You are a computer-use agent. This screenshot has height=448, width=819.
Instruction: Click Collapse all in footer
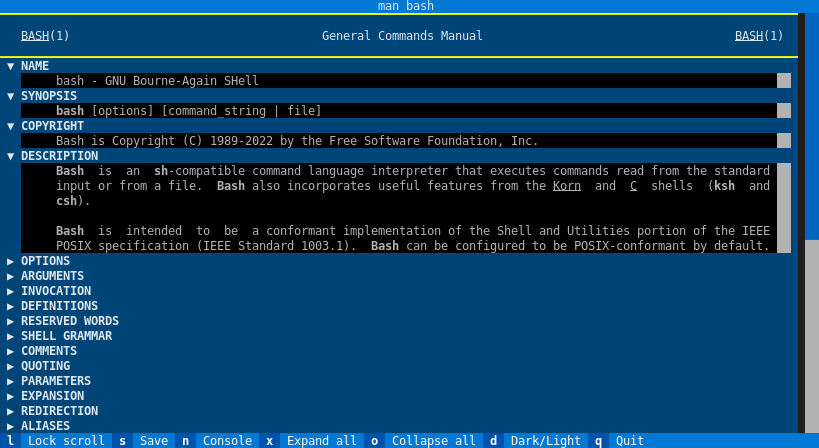pyautogui.click(x=433, y=441)
